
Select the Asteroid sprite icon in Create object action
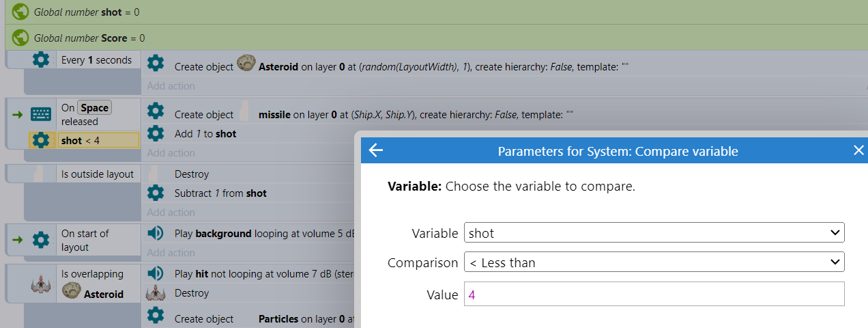(x=246, y=65)
